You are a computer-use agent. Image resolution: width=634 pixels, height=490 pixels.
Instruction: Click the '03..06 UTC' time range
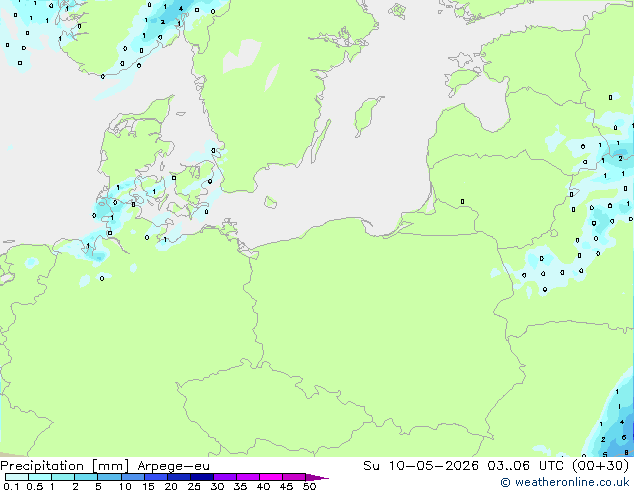pyautogui.click(x=525, y=466)
